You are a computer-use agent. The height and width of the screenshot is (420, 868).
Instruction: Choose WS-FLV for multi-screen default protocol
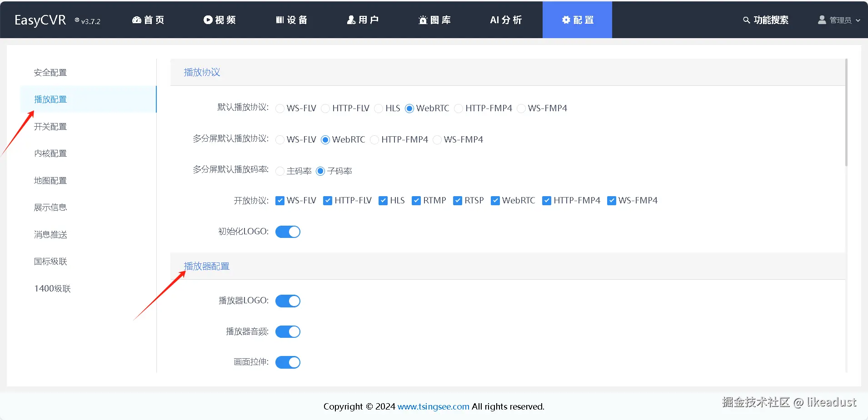click(280, 140)
